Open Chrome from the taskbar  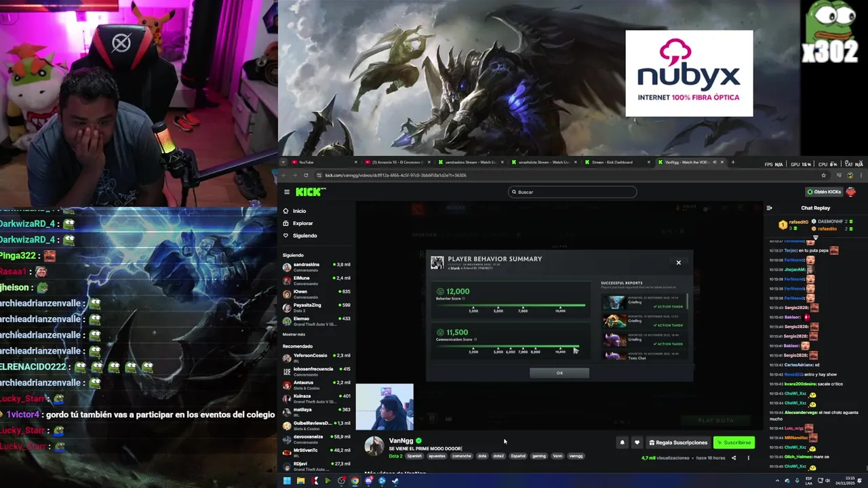[355, 481]
